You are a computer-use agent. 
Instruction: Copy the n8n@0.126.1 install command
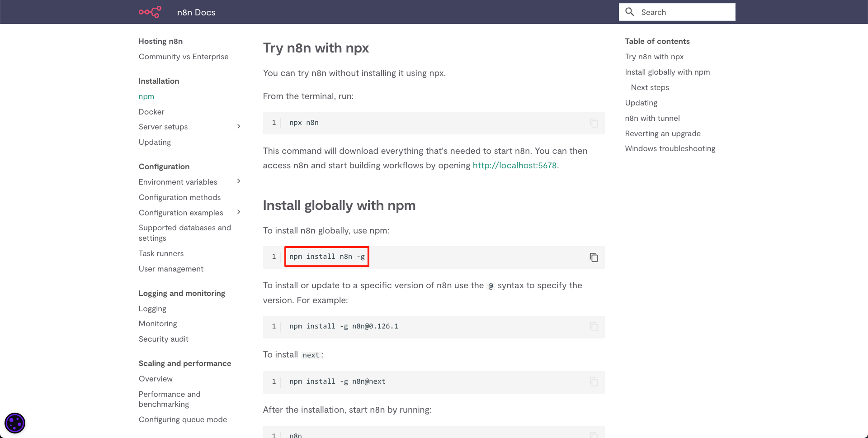coord(594,327)
